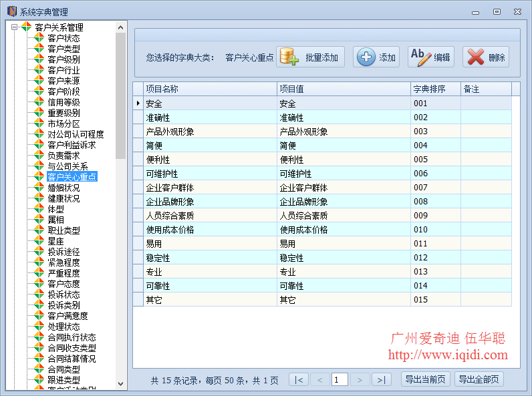This screenshot has width=532, height=396.
Task: Click the icon beside 健康状况
Action: point(39,198)
